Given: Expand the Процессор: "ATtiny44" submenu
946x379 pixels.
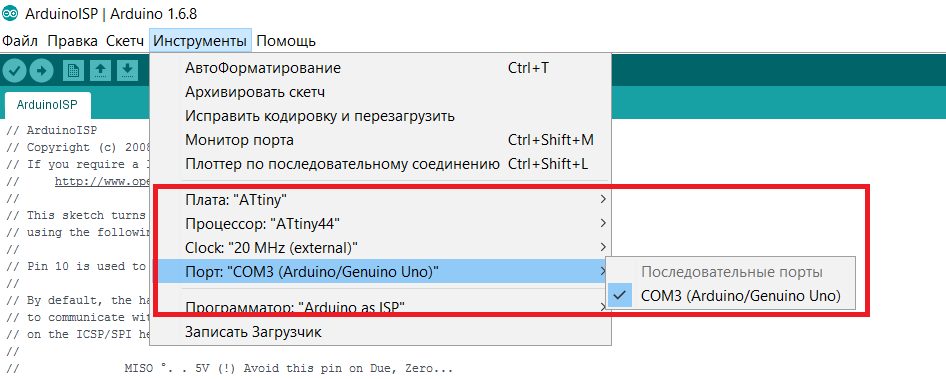Looking at the screenshot, I should (x=381, y=223).
